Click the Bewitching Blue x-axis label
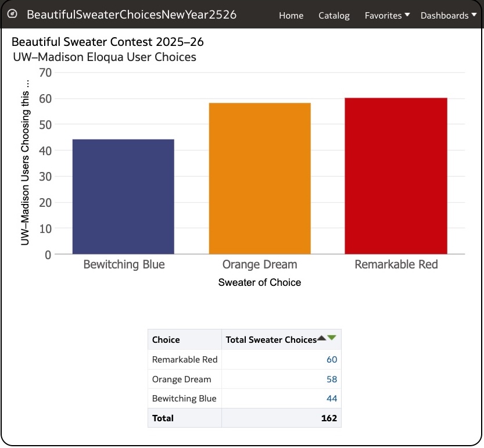The height and width of the screenshot is (448, 484). (124, 265)
